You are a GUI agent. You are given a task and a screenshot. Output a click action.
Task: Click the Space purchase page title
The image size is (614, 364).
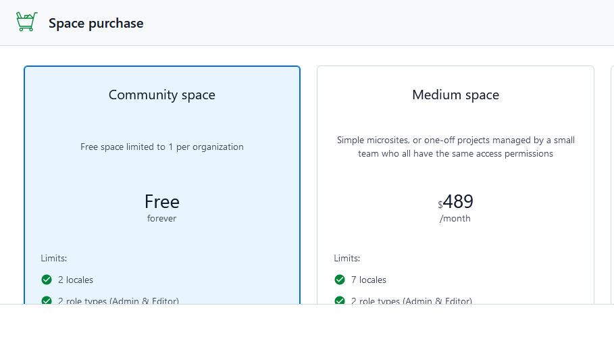click(96, 23)
